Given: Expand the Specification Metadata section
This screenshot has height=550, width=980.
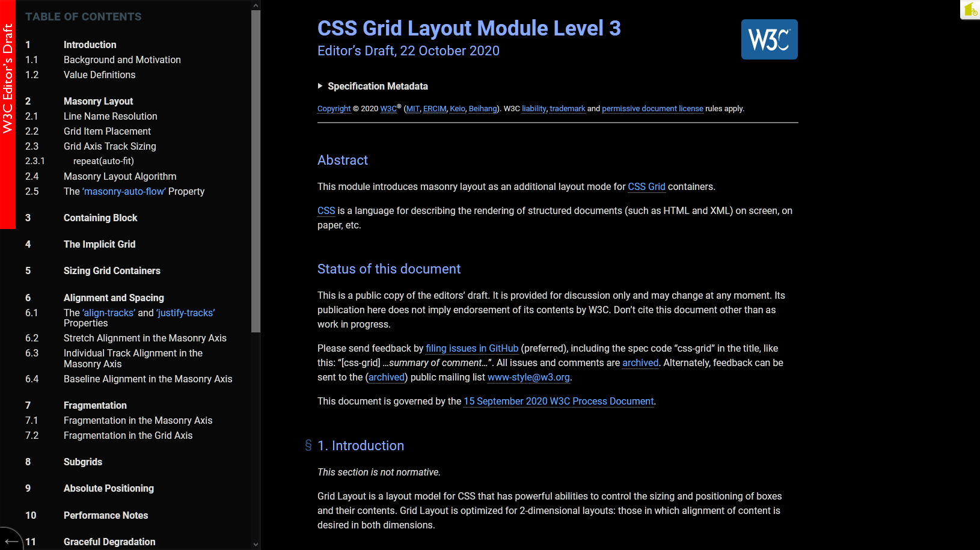Looking at the screenshot, I should (373, 86).
